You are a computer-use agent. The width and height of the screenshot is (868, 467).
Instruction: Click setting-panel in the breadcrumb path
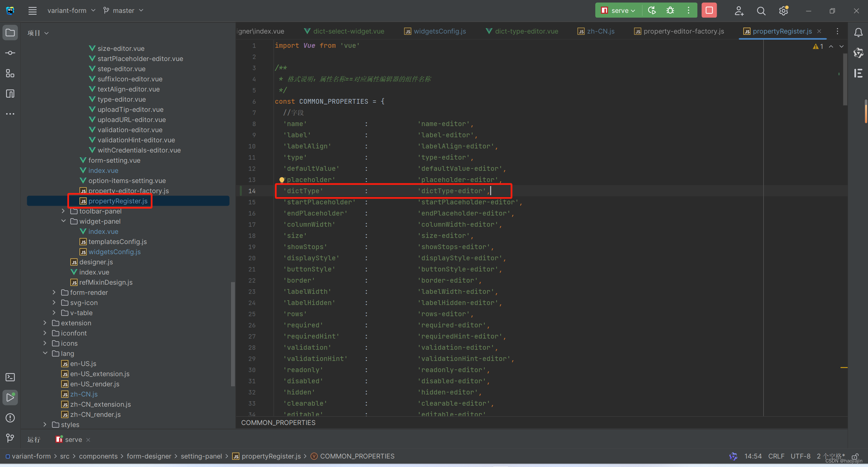pos(201,456)
